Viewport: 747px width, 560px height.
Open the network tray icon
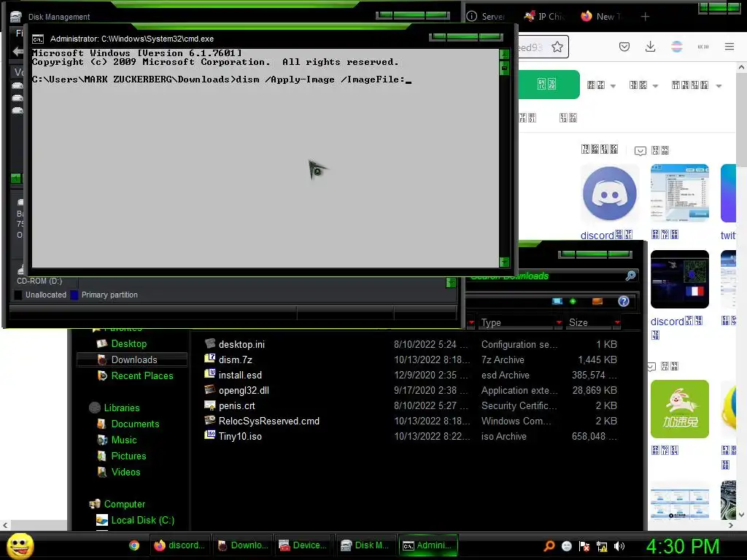602,545
